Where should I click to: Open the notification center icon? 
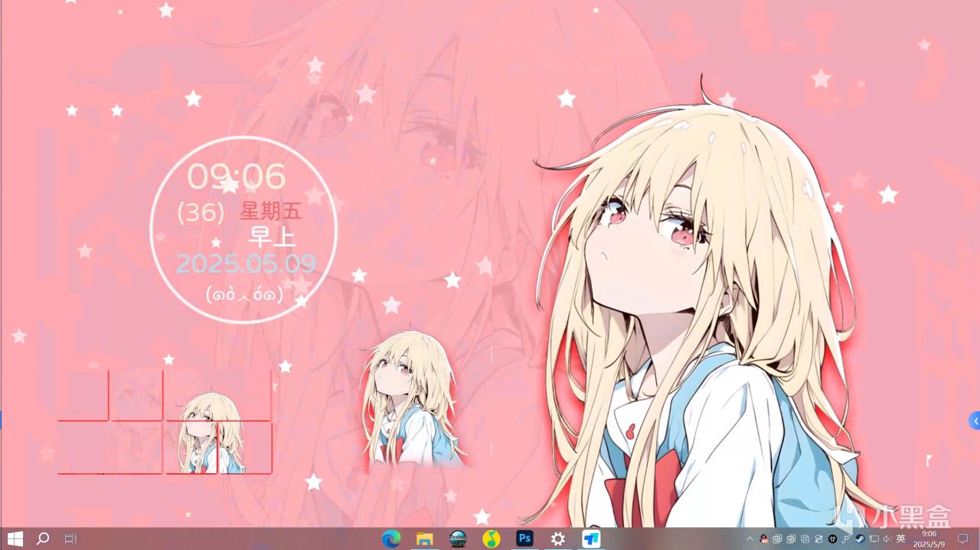pyautogui.click(x=963, y=539)
